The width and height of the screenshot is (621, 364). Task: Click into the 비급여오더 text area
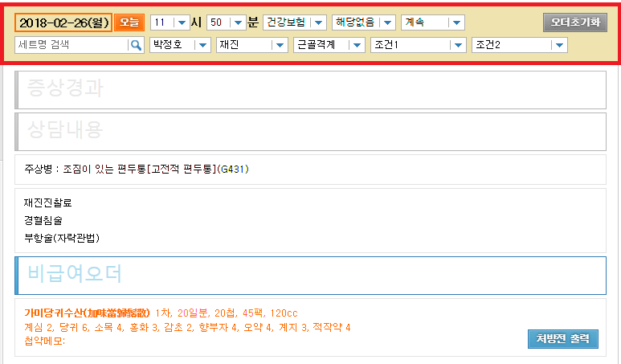(310, 276)
